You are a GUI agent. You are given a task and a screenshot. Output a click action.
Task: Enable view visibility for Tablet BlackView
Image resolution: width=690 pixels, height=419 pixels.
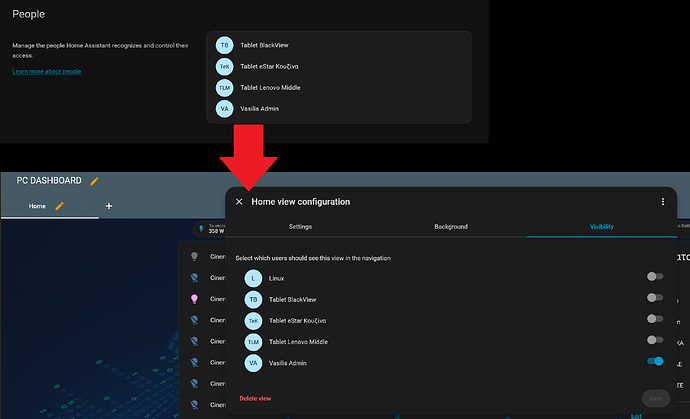click(655, 298)
